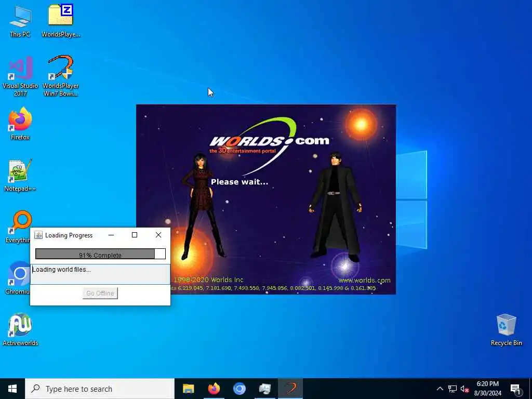Image resolution: width=532 pixels, height=399 pixels.
Task: Show hidden system tray icons
Action: (440, 389)
